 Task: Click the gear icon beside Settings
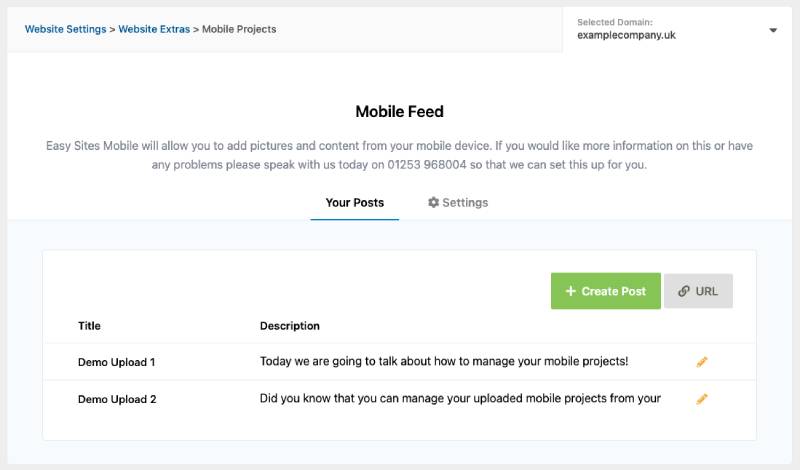click(x=433, y=203)
